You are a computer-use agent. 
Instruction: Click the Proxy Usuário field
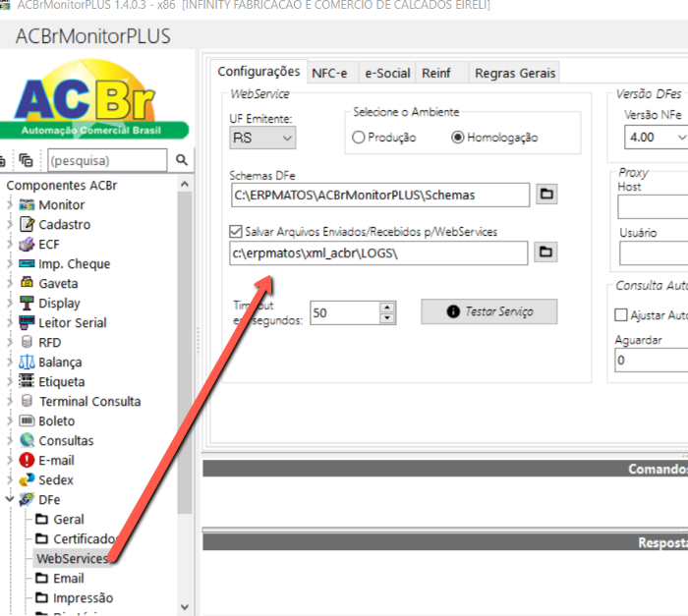(654, 253)
